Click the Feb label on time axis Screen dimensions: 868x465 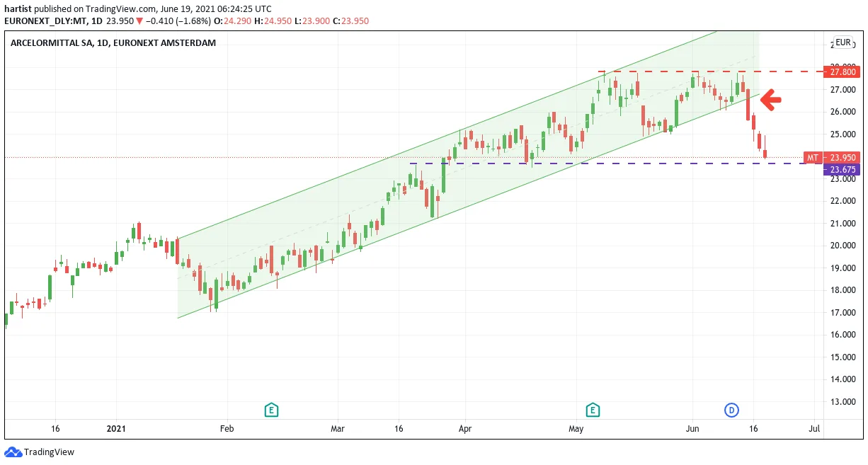(227, 429)
